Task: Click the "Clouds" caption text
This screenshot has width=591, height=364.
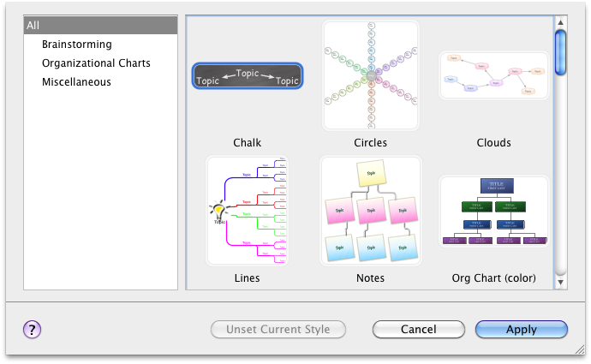Action: (x=493, y=143)
